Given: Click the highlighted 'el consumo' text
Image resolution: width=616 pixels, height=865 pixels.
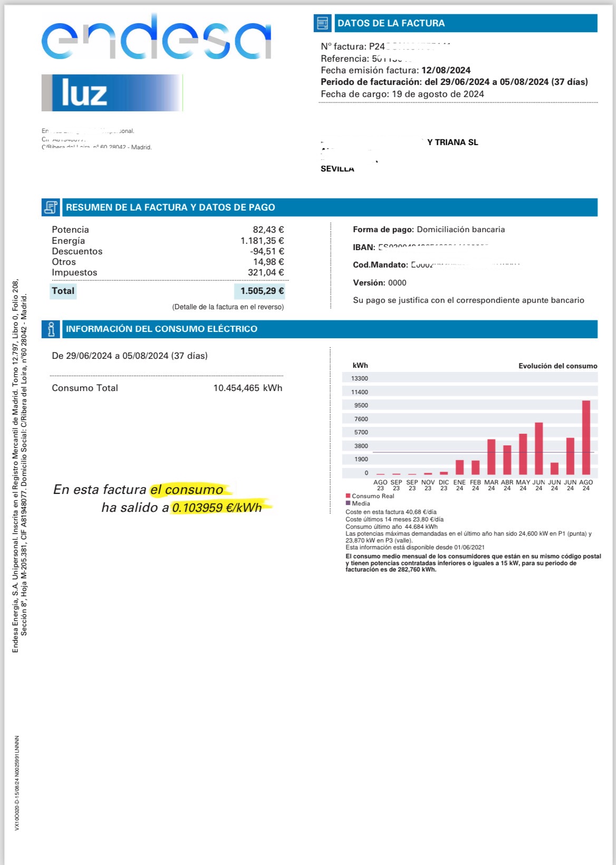Looking at the screenshot, I should (x=187, y=490).
